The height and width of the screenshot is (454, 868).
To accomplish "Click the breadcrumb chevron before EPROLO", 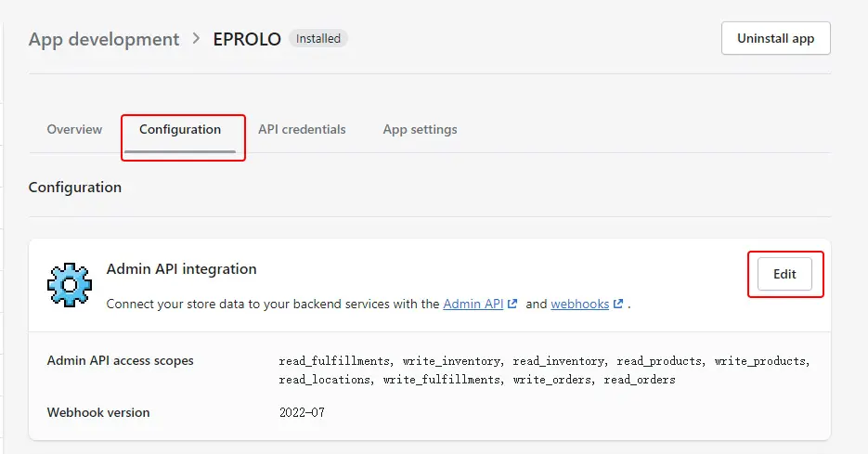I will point(196,39).
